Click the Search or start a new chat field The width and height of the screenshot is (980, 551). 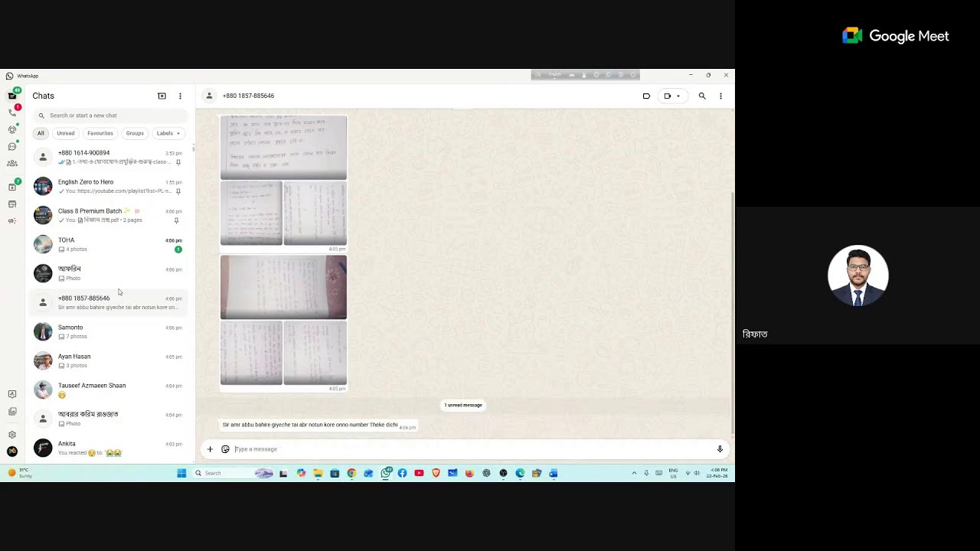109,116
